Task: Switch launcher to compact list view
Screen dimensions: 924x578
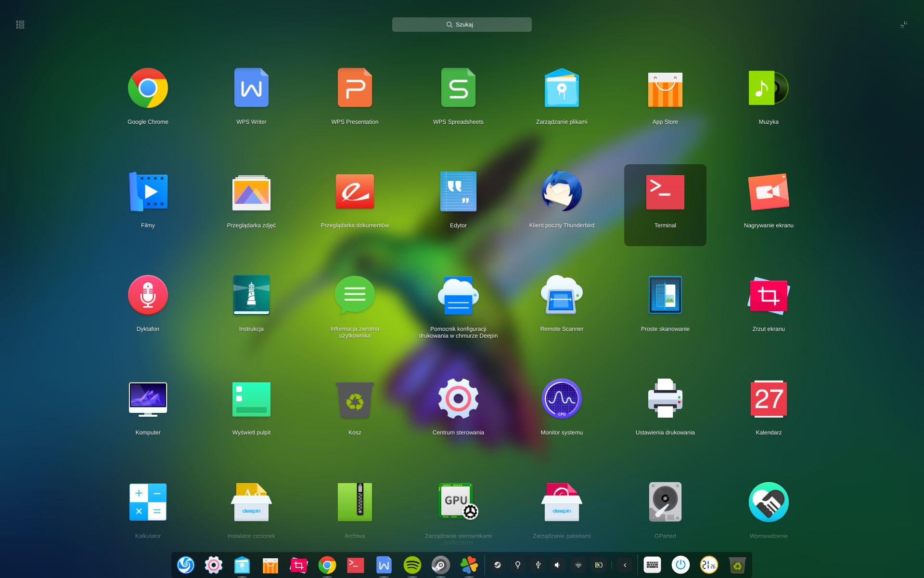Action: pos(20,24)
